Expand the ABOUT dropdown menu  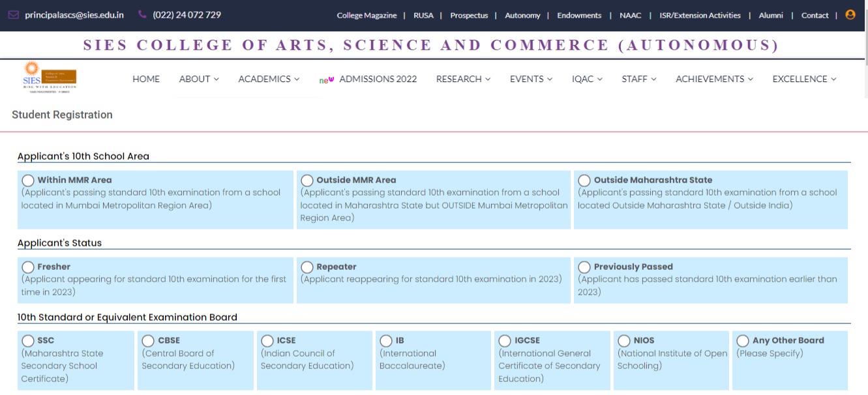point(199,79)
